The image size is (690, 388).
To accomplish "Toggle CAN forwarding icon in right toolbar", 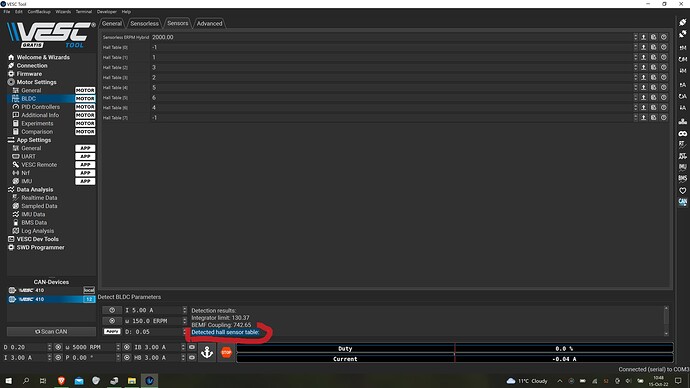I will [683, 201].
